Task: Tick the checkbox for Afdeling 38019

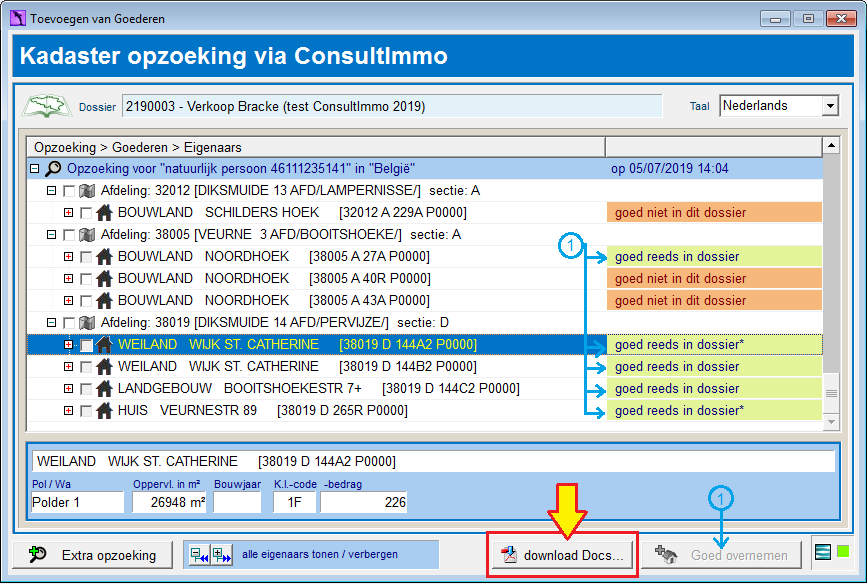Action: coord(69,323)
